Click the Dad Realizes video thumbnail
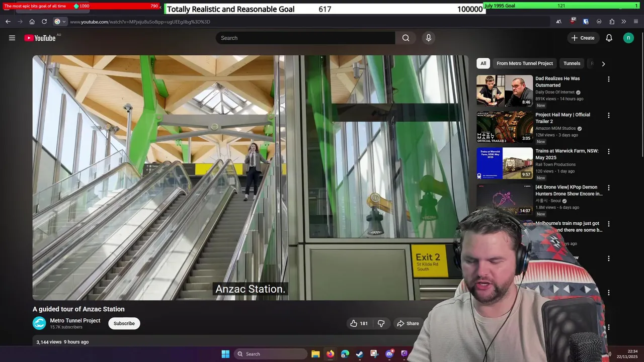 (x=505, y=90)
